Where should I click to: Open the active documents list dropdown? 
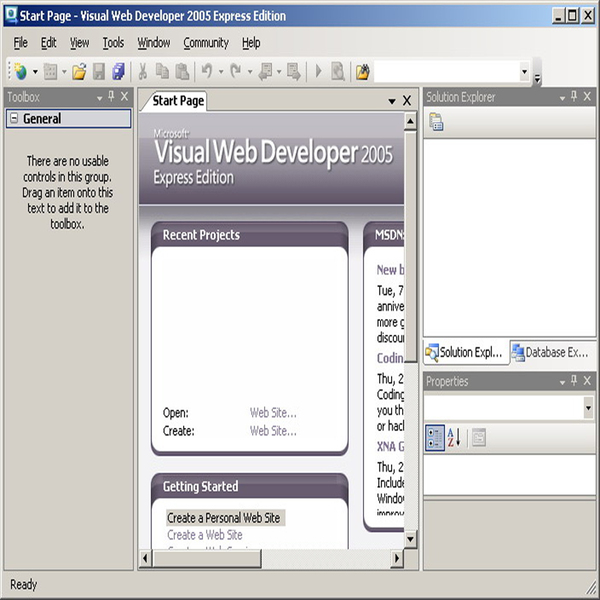[392, 101]
